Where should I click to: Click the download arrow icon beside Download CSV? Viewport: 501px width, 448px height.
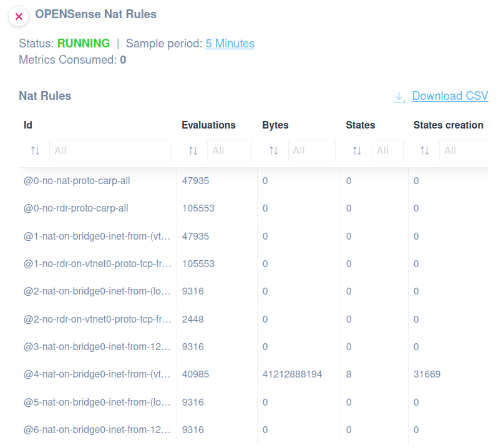(399, 97)
